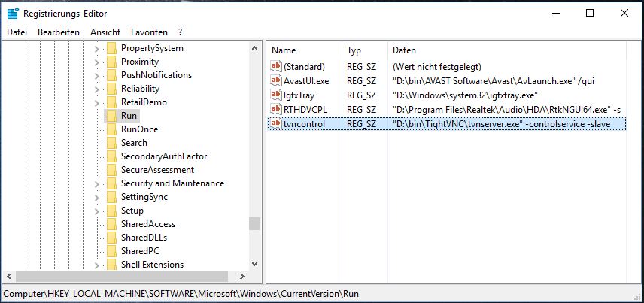Click the tree pane vertical scrollbar thumb
Image resolution: width=644 pixels, height=303 pixels.
coord(255,223)
